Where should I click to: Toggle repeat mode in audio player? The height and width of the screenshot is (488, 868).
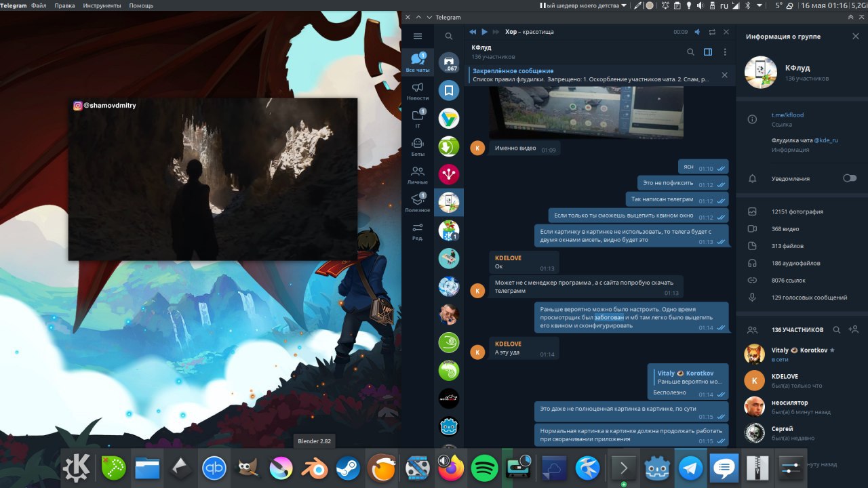(x=712, y=32)
